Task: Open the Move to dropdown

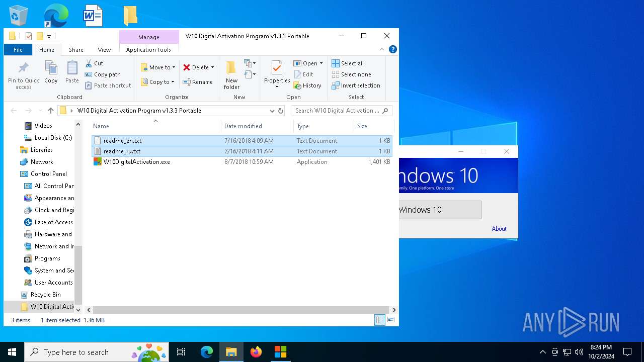Action: (x=158, y=67)
